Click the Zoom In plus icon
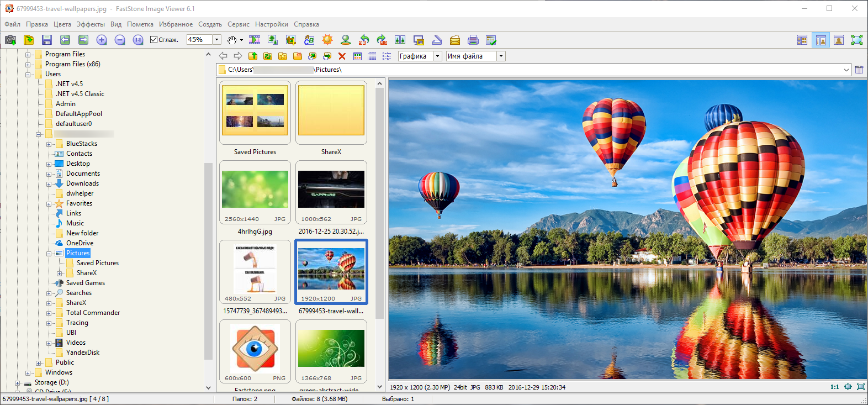The width and height of the screenshot is (868, 405). [x=102, y=40]
